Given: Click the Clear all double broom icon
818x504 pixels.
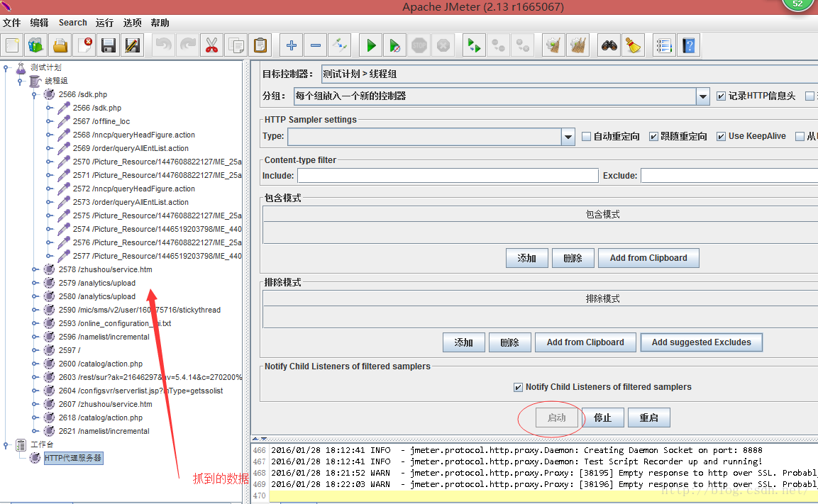Looking at the screenshot, I should pos(577,46).
